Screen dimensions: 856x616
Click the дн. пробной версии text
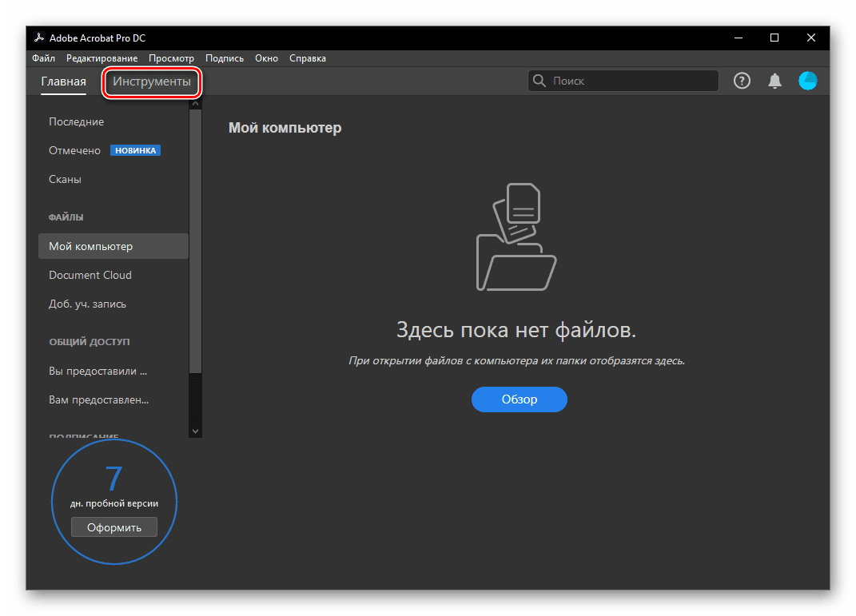[114, 503]
